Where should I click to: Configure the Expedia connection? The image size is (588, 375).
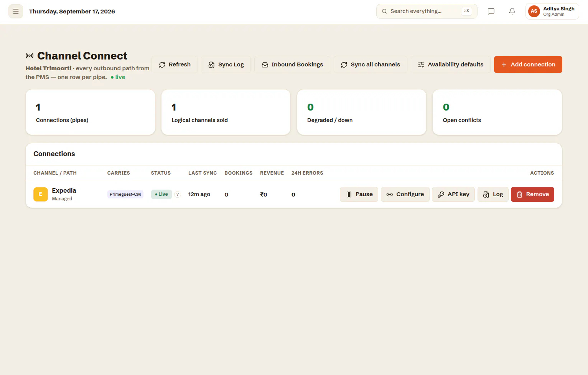coord(405,194)
